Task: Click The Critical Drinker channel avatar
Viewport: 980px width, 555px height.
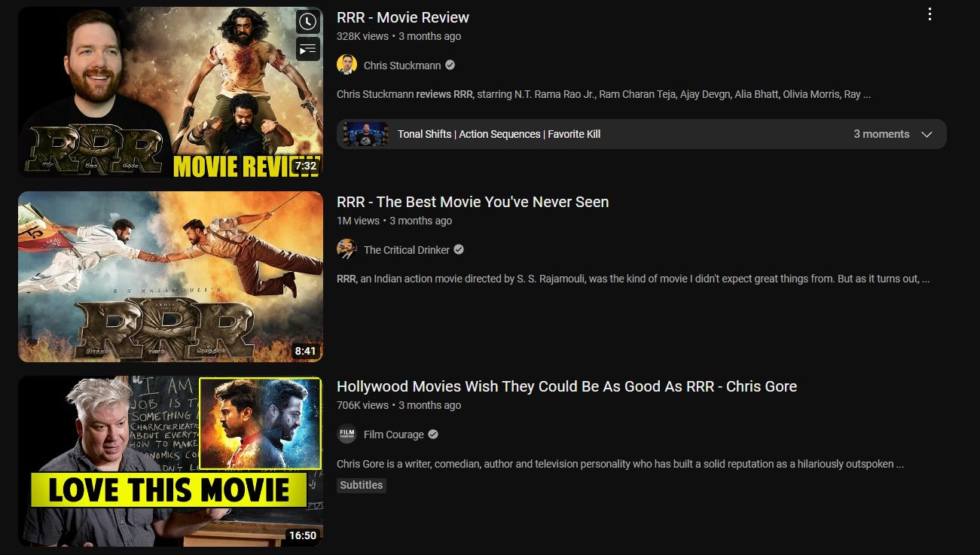Action: tap(347, 249)
